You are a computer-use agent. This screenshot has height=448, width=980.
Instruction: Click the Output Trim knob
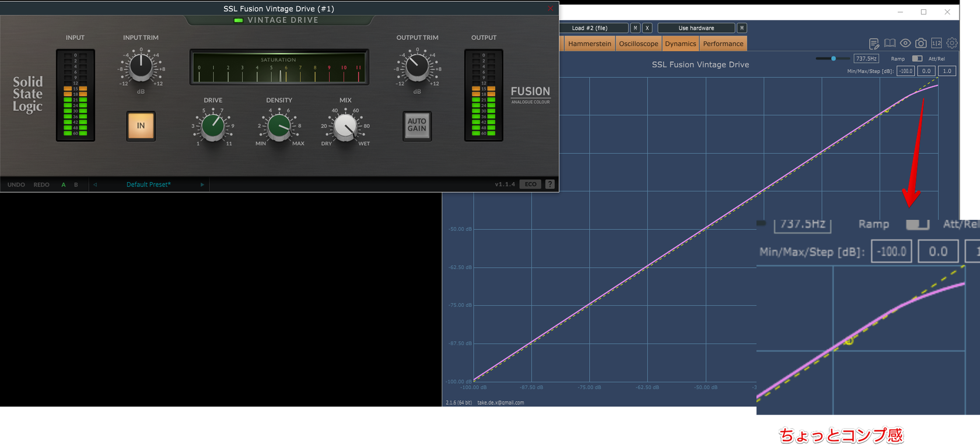coord(417,66)
